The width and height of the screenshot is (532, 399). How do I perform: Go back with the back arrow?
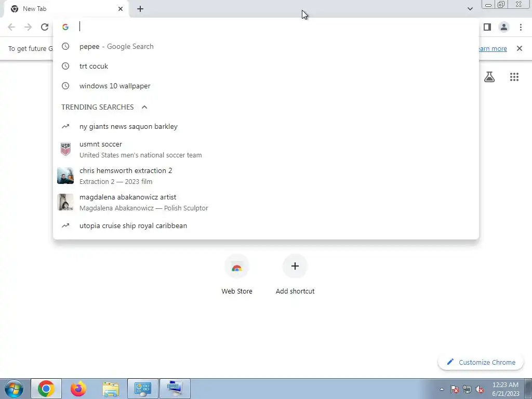11,27
